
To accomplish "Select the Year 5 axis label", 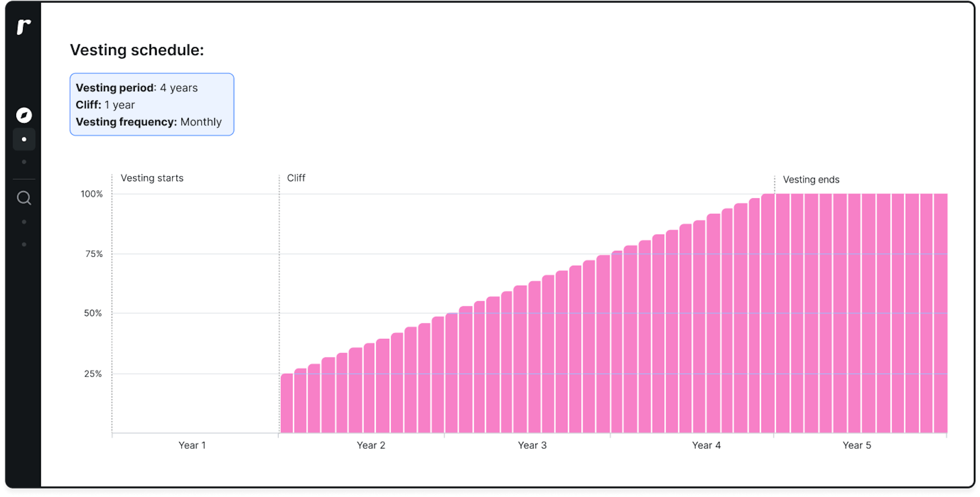I will point(857,445).
